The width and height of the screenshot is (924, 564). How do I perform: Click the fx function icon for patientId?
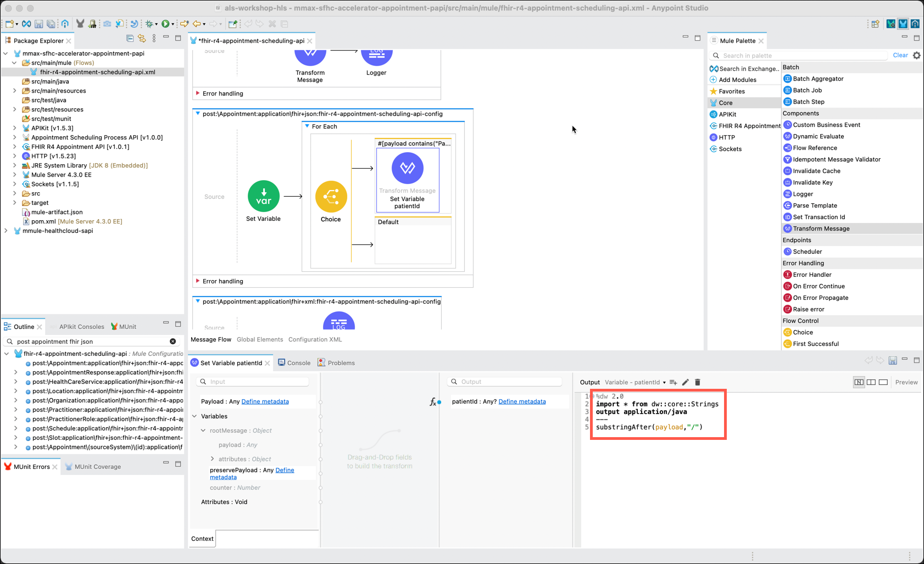(x=433, y=402)
